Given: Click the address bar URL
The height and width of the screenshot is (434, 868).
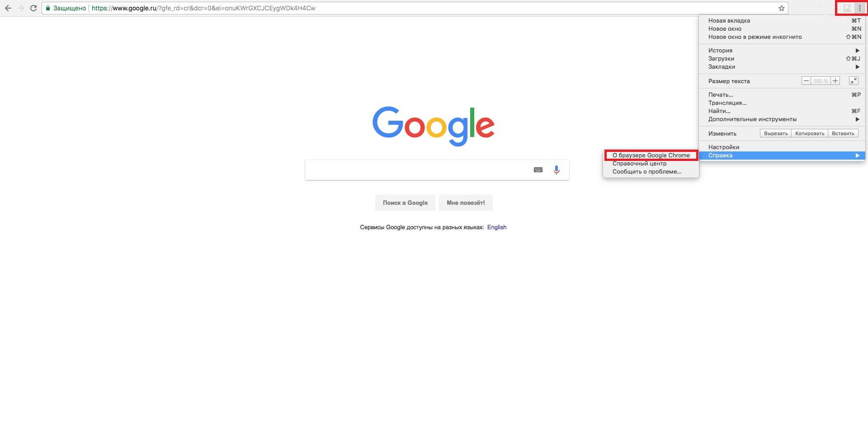Looking at the screenshot, I should coord(203,8).
